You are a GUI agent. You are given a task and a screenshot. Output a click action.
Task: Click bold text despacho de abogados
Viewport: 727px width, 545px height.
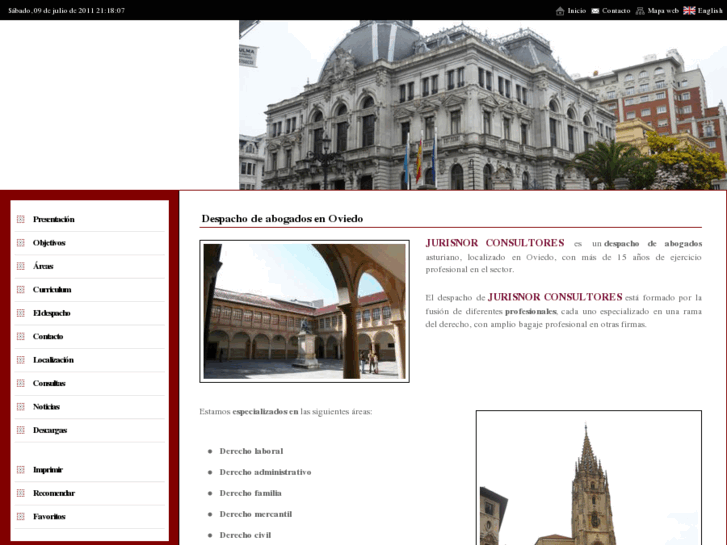tap(653, 244)
